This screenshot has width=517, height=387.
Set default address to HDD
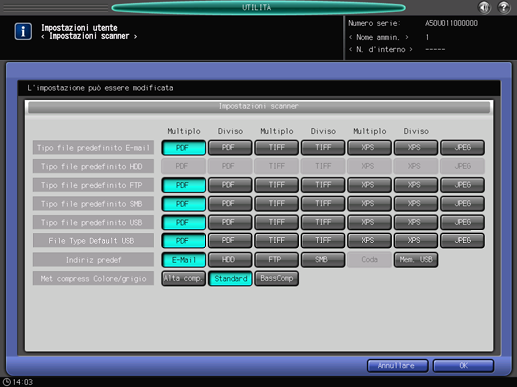coord(230,260)
